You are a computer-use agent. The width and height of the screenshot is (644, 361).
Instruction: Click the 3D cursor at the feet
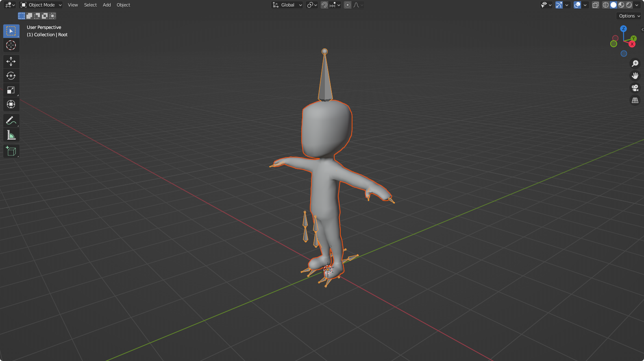(328, 269)
